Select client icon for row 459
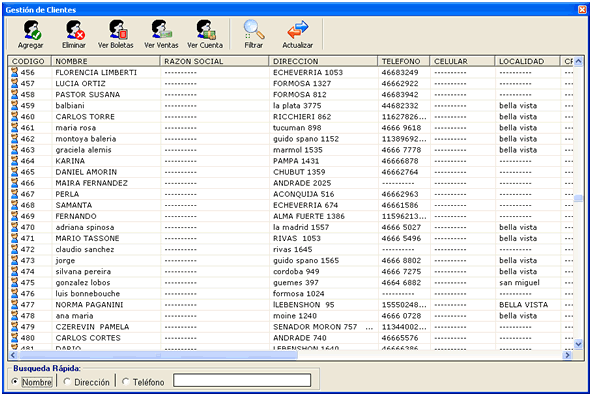This screenshot has width=592, height=395. [x=14, y=105]
